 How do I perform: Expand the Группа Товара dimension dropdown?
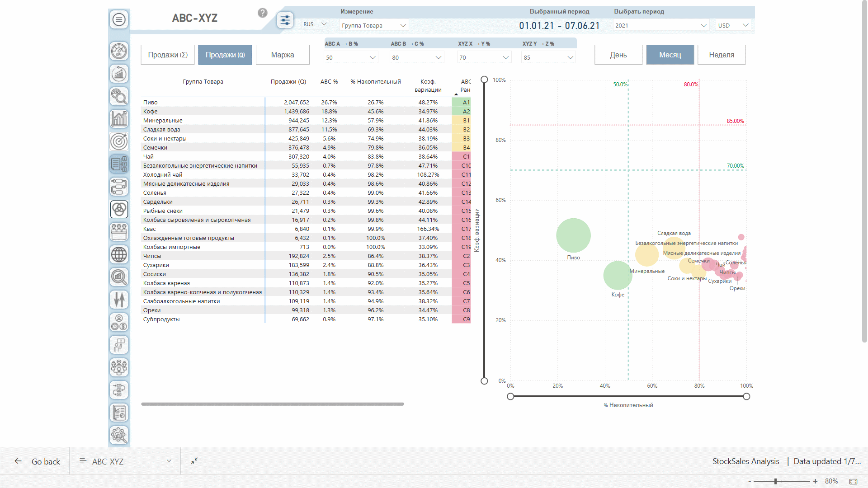[374, 25]
